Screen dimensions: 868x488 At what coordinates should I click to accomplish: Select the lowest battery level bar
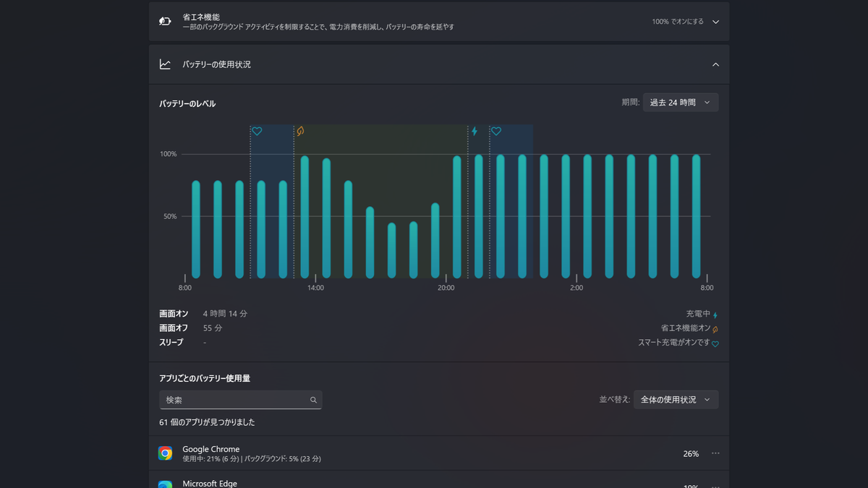tap(391, 251)
